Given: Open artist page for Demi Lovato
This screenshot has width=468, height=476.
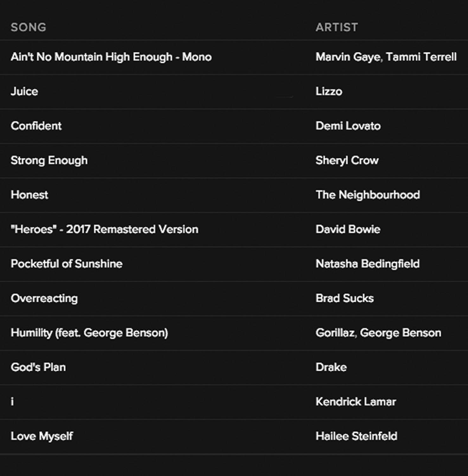Looking at the screenshot, I should (348, 126).
